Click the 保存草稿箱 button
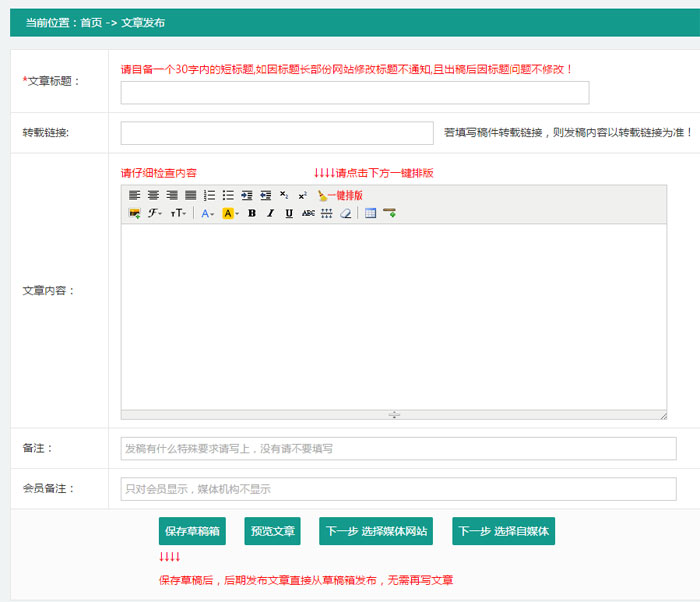700x602 pixels. (193, 531)
